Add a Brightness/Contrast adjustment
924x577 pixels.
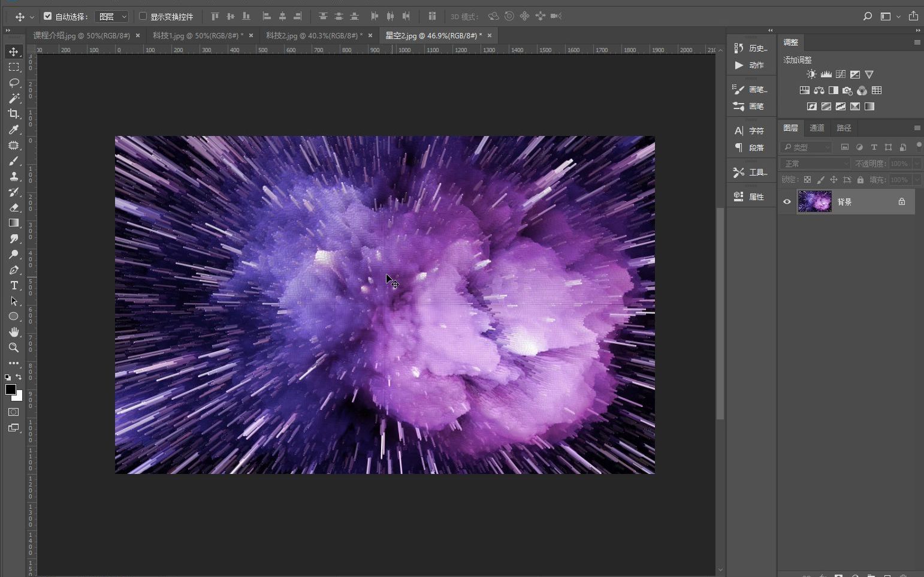click(811, 74)
